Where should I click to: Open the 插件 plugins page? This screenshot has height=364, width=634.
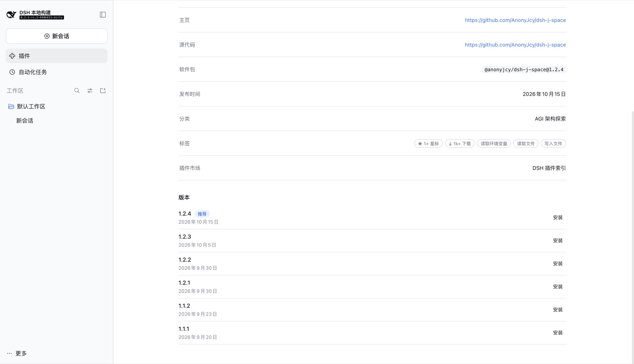pyautogui.click(x=57, y=56)
